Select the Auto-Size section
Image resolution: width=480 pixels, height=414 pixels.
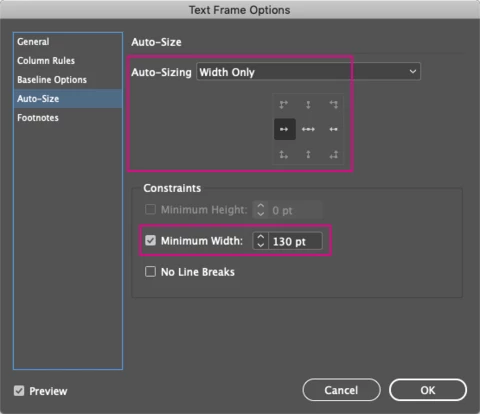coord(68,99)
